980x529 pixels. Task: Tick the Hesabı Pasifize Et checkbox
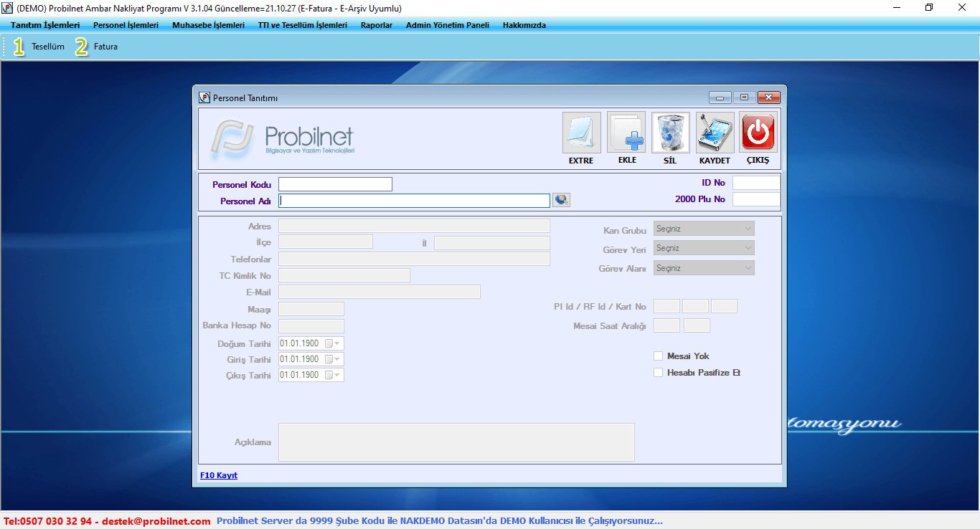click(659, 373)
